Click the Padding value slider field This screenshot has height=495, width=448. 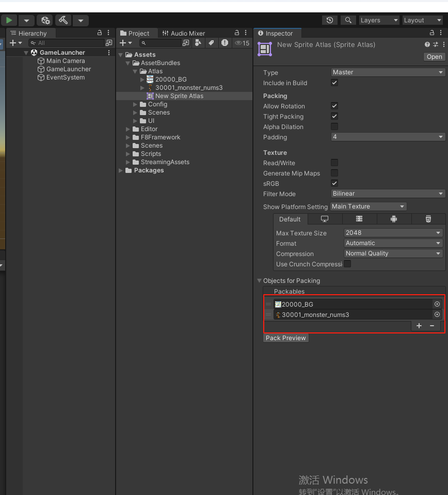click(388, 137)
